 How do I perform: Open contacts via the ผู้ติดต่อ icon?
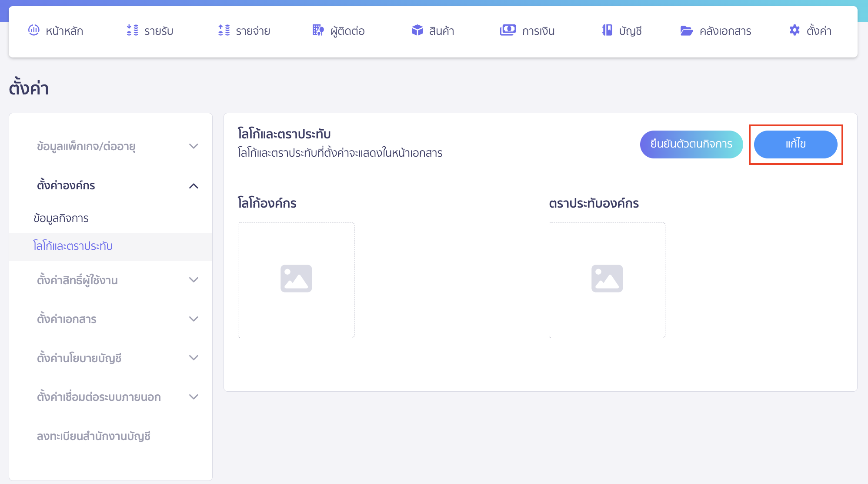pyautogui.click(x=318, y=30)
